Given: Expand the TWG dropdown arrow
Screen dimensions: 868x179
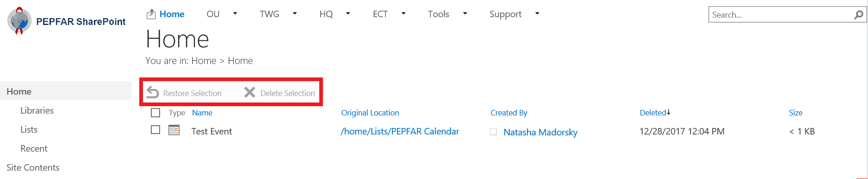Looking at the screenshot, I should (x=295, y=13).
